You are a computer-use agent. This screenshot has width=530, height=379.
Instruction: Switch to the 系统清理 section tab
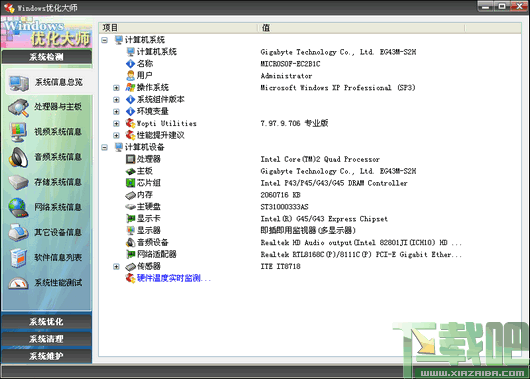coord(47,339)
